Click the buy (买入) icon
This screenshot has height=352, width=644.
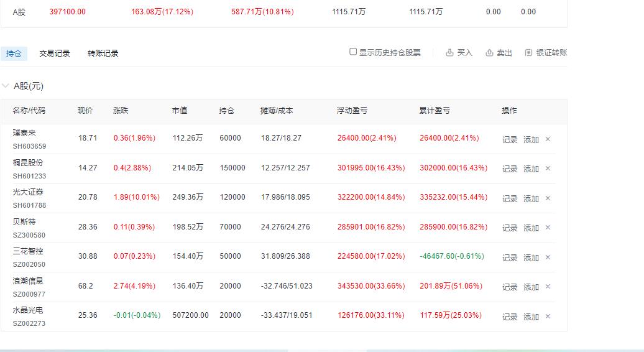click(x=449, y=53)
